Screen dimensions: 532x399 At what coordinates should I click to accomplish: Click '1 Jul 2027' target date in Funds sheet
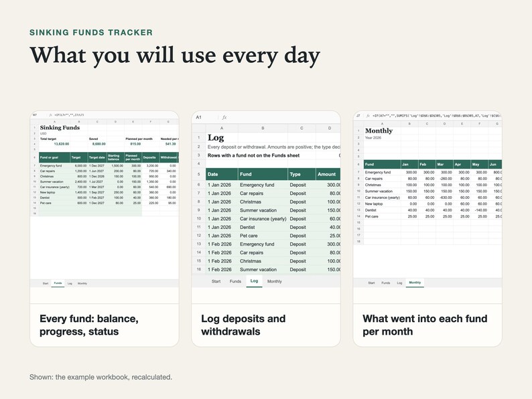point(96,181)
